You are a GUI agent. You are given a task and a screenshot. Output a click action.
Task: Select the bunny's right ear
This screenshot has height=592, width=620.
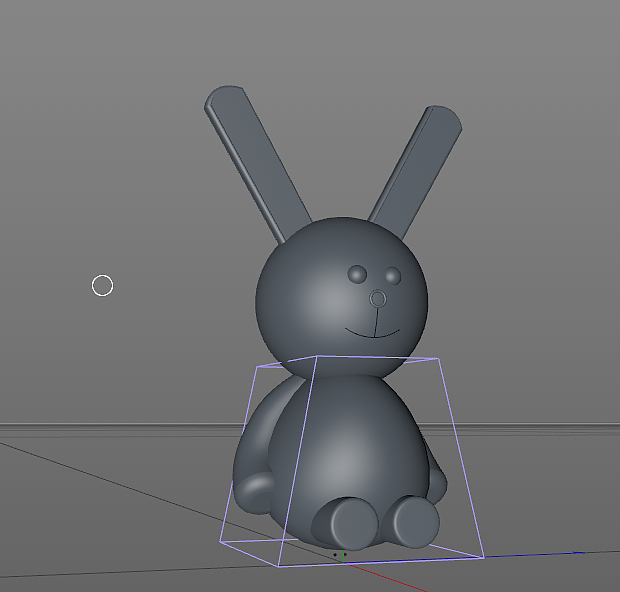coord(415,172)
